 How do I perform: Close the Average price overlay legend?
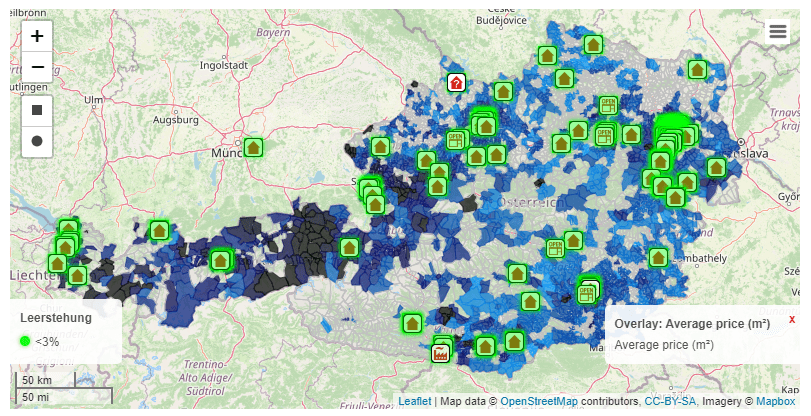pos(792,319)
